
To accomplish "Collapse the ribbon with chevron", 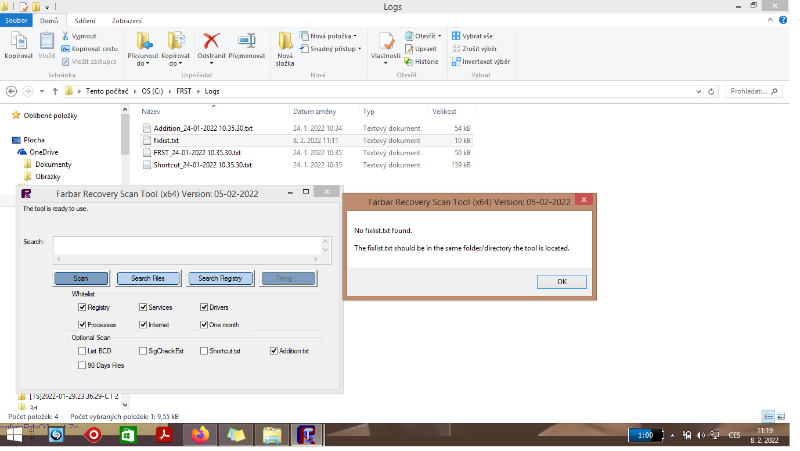I will 770,20.
